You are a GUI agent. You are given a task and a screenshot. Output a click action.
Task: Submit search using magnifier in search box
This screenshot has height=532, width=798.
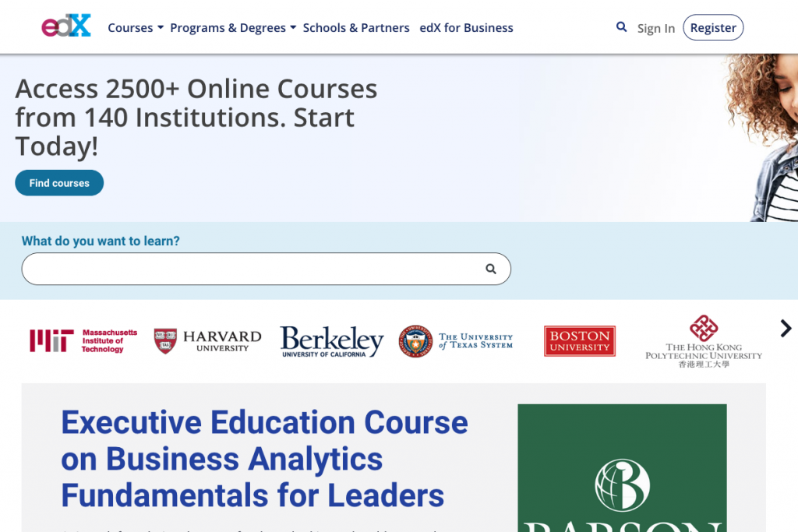click(491, 269)
